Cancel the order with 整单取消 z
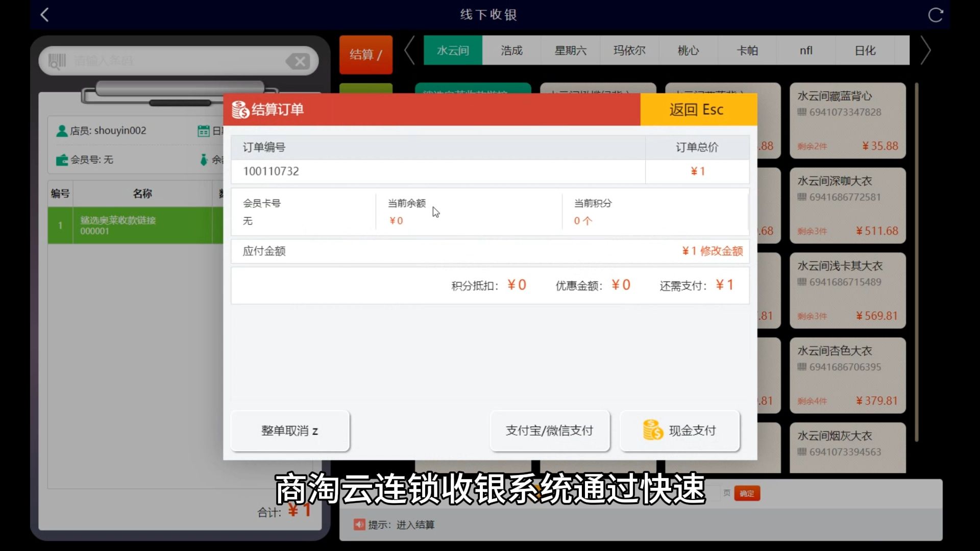This screenshot has width=980, height=551. point(290,431)
